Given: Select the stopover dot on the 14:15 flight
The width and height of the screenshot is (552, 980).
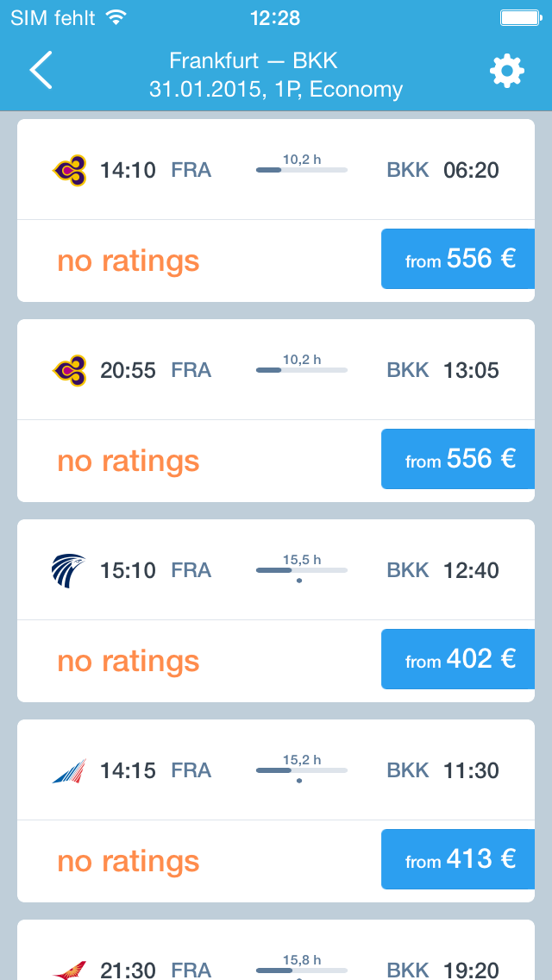Looking at the screenshot, I should coord(301,781).
